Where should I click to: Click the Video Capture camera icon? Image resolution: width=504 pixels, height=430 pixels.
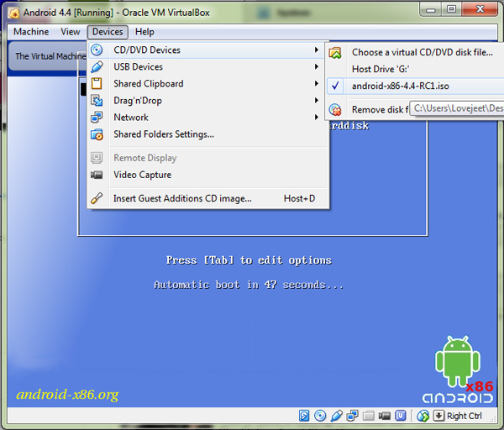tap(97, 175)
